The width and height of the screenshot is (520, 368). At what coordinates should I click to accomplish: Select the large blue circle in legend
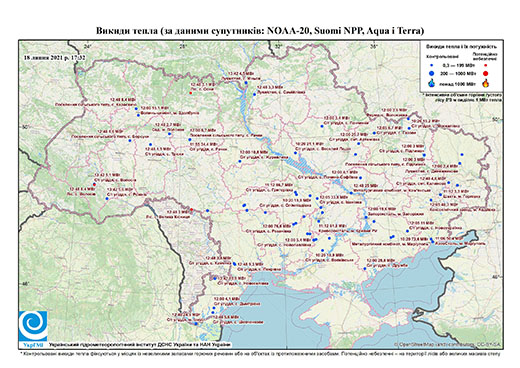432,73
